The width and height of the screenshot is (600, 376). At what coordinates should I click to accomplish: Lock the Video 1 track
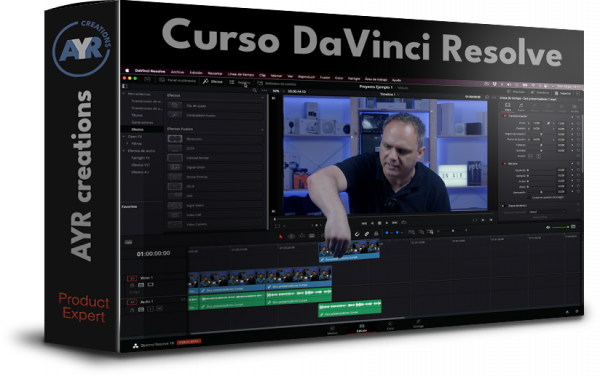(x=132, y=285)
